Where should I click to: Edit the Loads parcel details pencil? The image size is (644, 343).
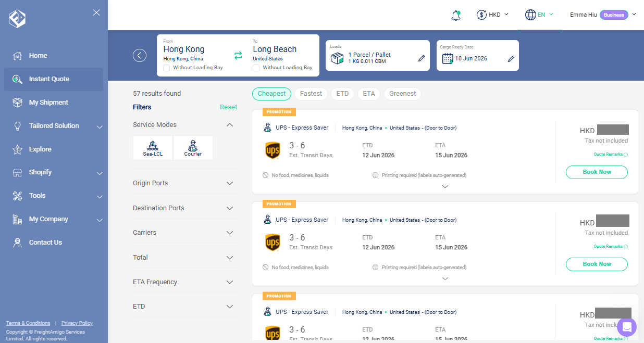[422, 59]
